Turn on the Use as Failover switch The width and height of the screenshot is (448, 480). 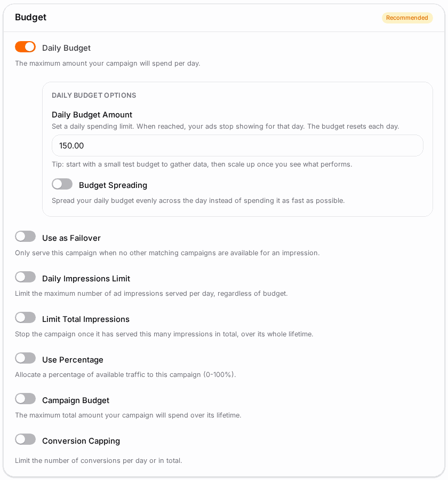tap(26, 237)
